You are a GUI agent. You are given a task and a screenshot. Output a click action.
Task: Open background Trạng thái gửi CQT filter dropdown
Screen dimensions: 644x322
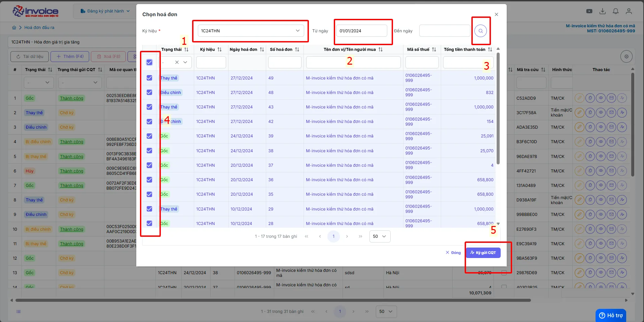click(80, 83)
